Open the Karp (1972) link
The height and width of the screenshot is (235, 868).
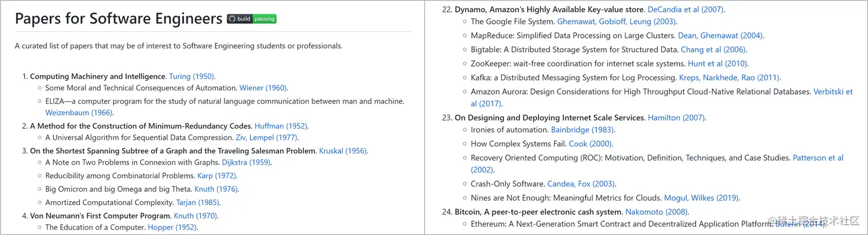pos(216,175)
